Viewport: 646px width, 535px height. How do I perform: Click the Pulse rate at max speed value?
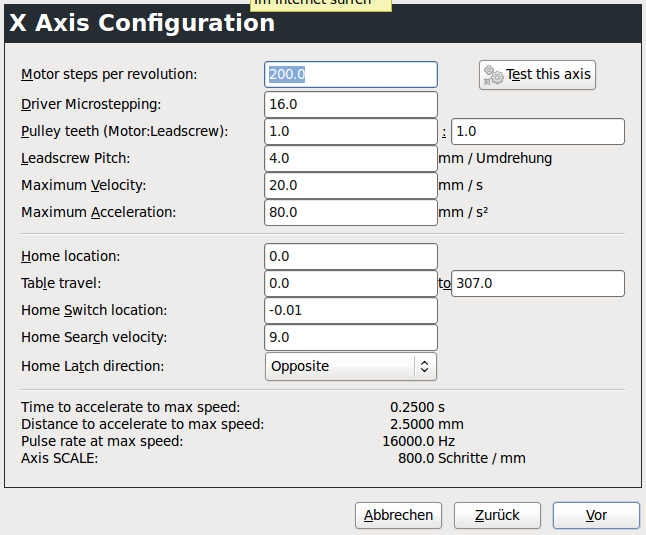419,441
